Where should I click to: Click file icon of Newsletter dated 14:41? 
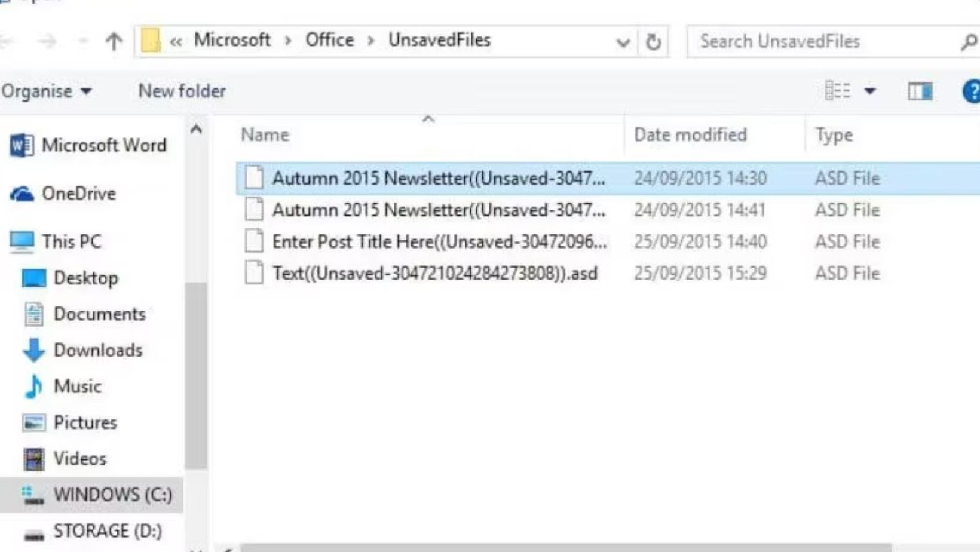(254, 210)
